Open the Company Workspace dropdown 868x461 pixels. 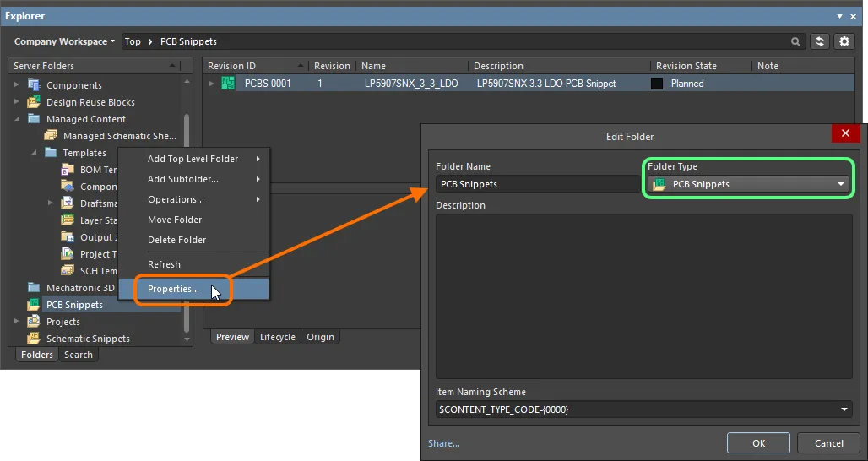pos(64,41)
